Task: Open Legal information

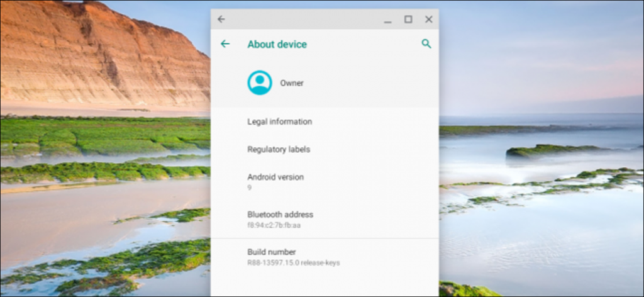Action: coord(325,121)
